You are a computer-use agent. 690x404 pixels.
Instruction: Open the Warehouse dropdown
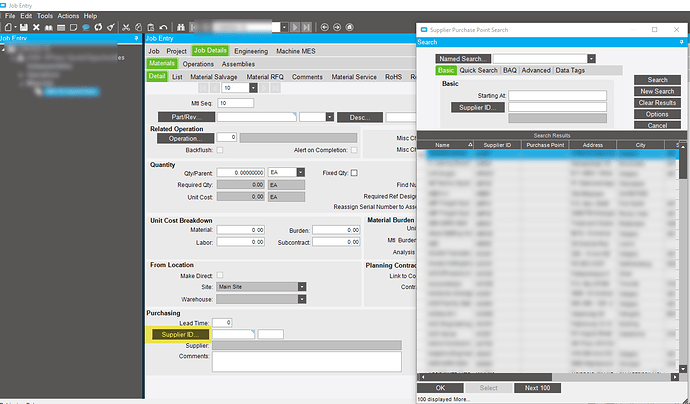tap(302, 299)
